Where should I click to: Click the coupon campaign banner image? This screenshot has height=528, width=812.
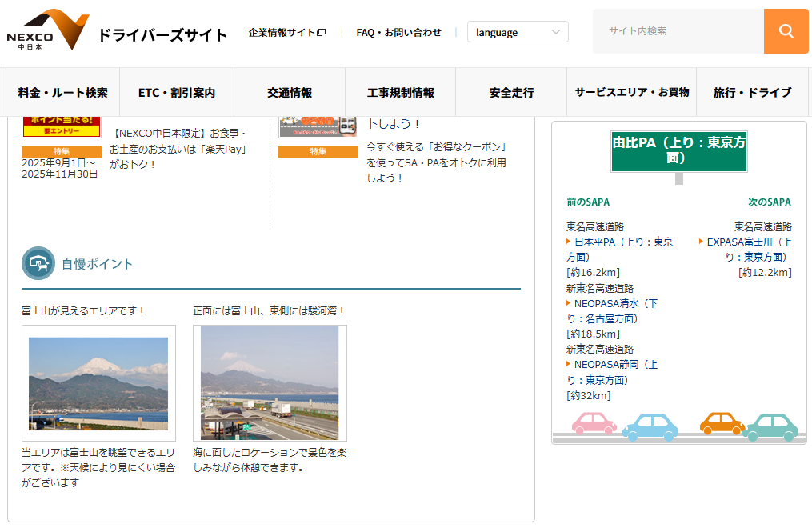click(x=318, y=126)
